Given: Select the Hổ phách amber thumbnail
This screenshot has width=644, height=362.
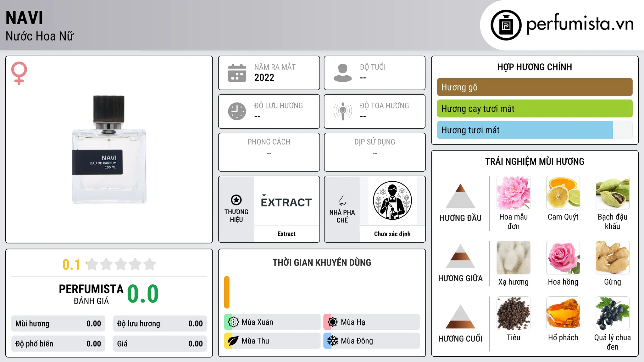Looking at the screenshot, I should [563, 313].
